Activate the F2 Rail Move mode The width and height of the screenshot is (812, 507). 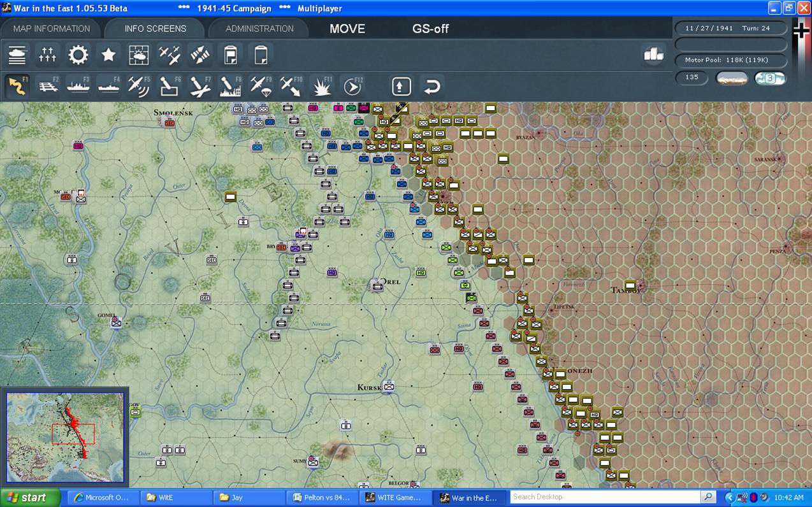tap(48, 86)
